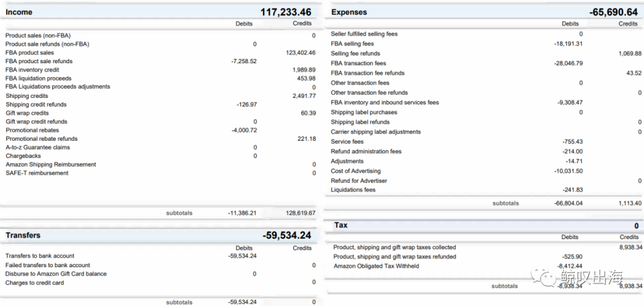644x306 pixels.
Task: Click the Income total 117,233.46
Action: click(x=286, y=12)
